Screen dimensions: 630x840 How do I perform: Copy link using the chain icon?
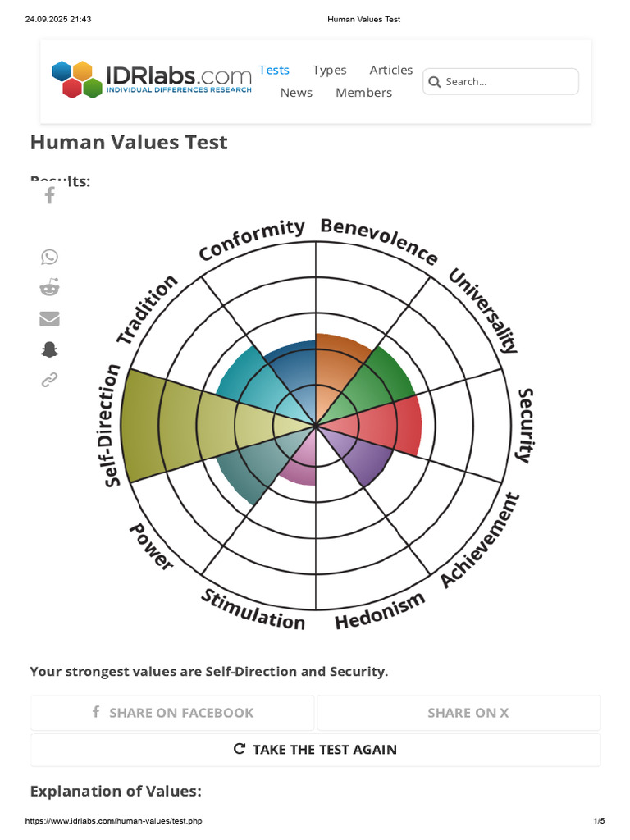pos(50,380)
